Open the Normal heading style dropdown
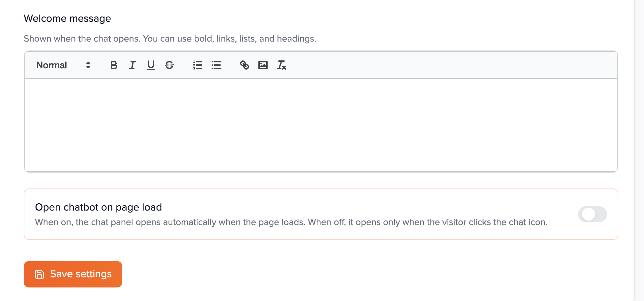644x301 pixels. click(x=63, y=65)
